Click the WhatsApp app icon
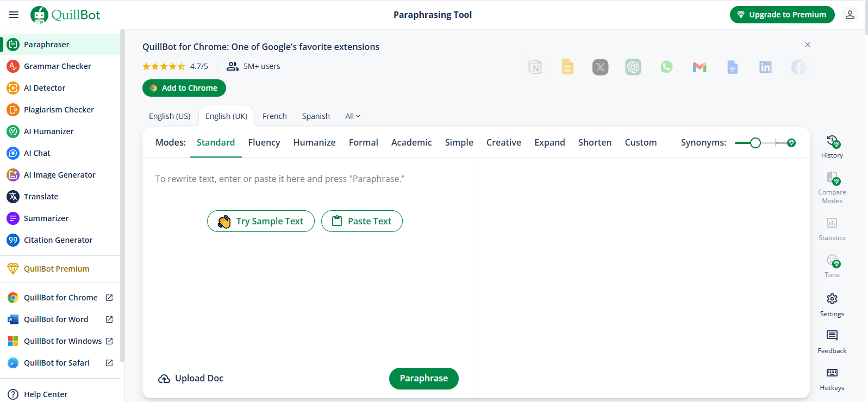868x402 pixels. 666,67
